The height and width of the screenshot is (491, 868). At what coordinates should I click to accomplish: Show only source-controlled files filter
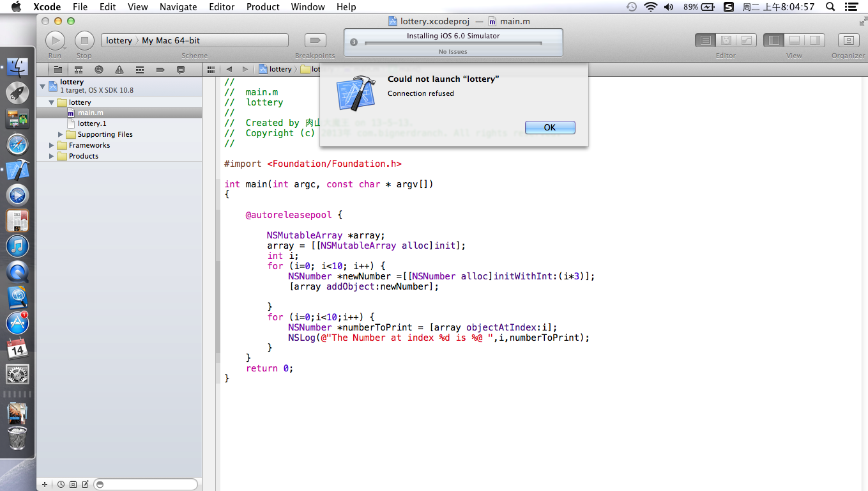(x=73, y=485)
